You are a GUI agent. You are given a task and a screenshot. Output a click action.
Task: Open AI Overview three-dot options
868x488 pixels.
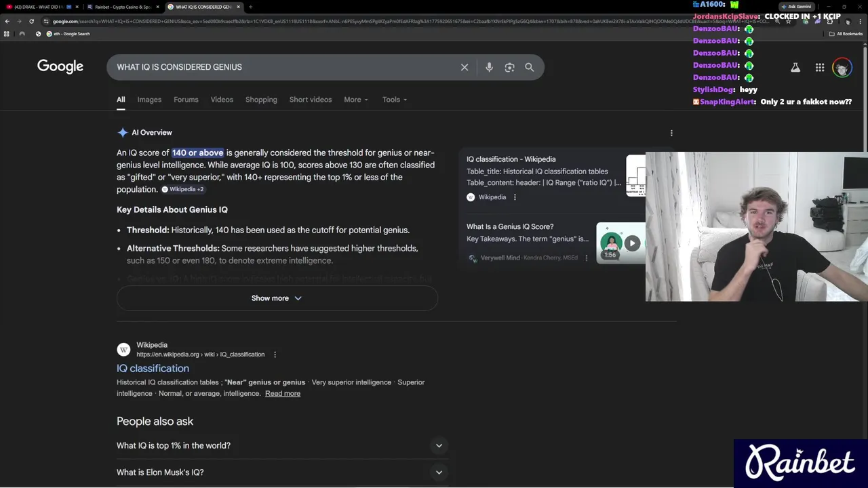point(671,133)
